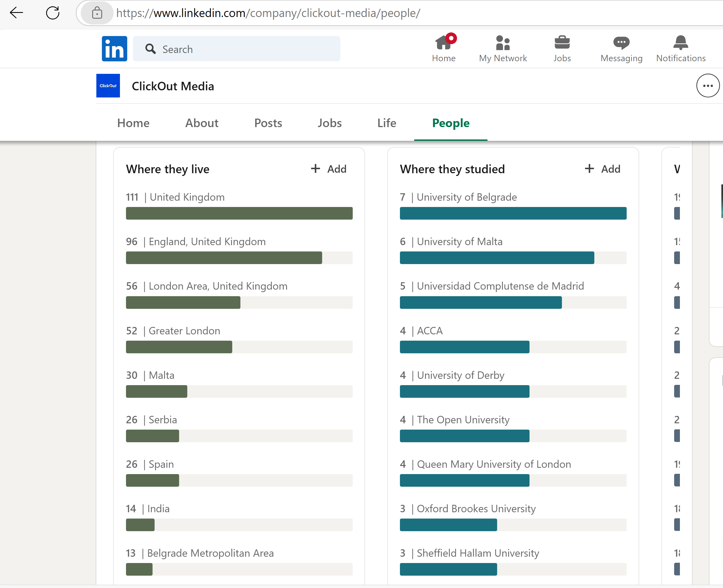This screenshot has height=588, width=723.
Task: Open LinkedIn logo home link
Action: point(114,49)
